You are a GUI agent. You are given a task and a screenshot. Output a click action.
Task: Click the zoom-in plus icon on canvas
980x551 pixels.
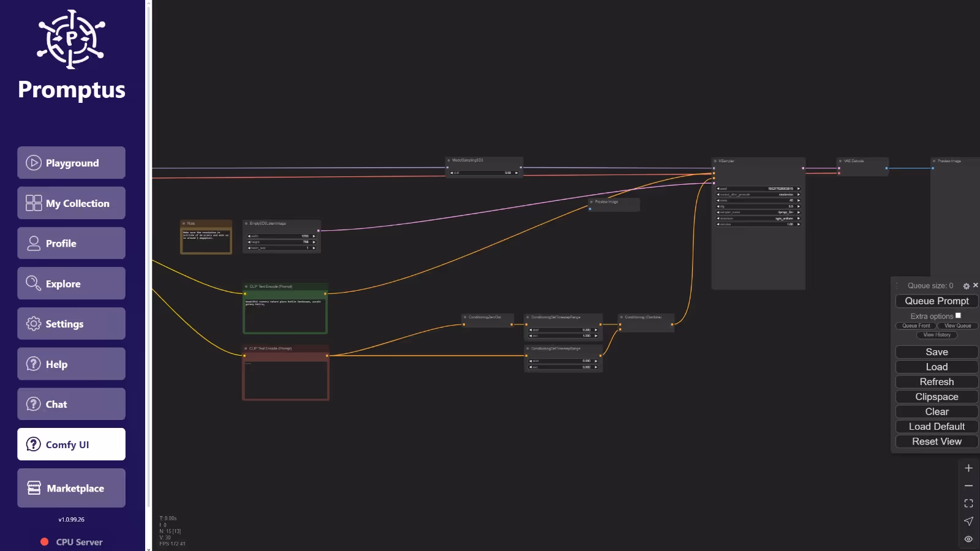point(968,468)
